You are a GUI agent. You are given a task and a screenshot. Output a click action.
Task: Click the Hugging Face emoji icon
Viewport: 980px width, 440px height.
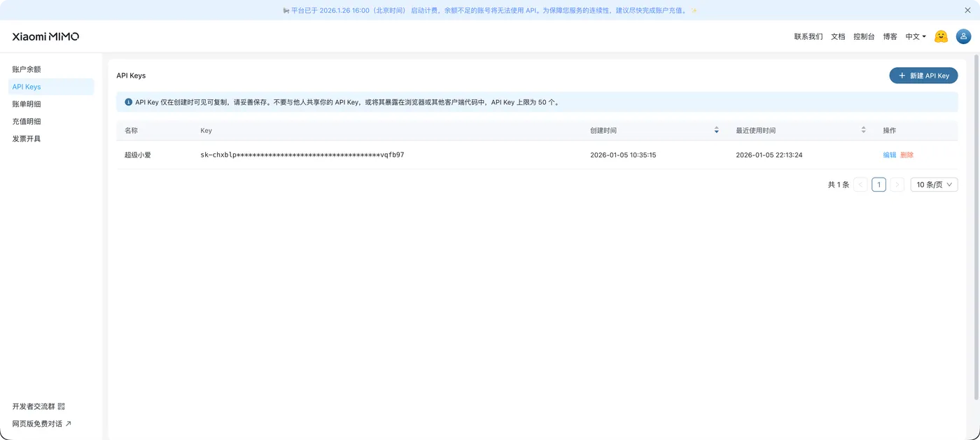(x=941, y=36)
